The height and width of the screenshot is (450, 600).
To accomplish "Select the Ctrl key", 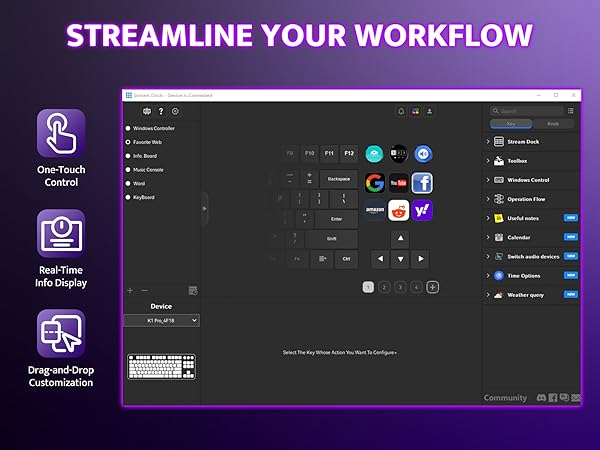I will pyautogui.click(x=346, y=259).
